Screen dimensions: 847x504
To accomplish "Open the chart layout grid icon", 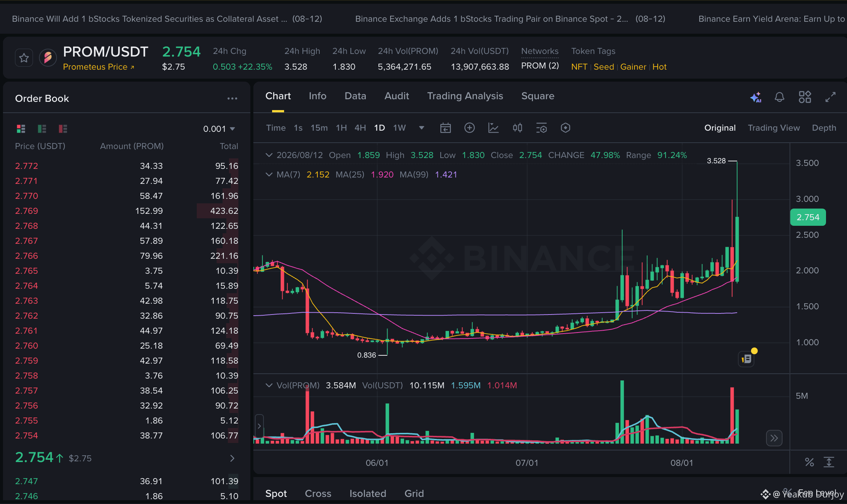I will click(805, 97).
